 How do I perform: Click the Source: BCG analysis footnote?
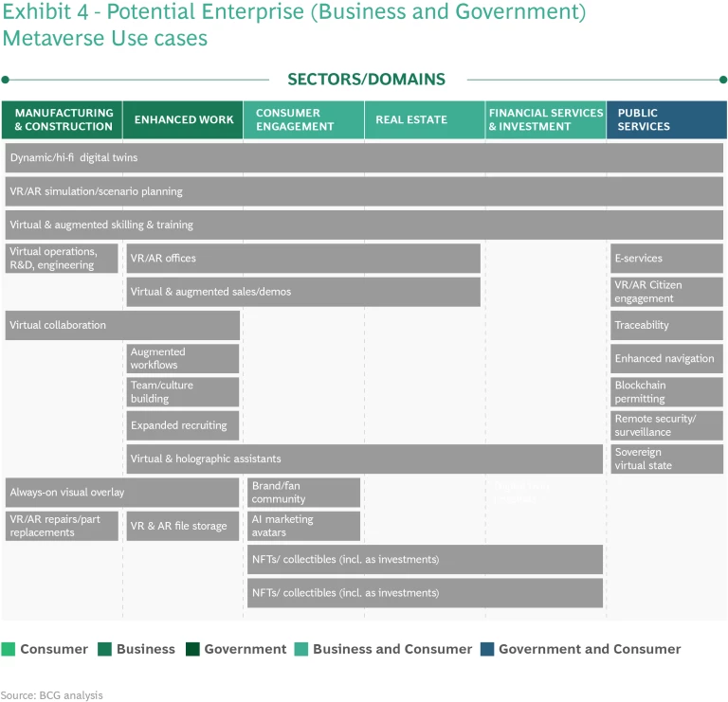[x=52, y=695]
